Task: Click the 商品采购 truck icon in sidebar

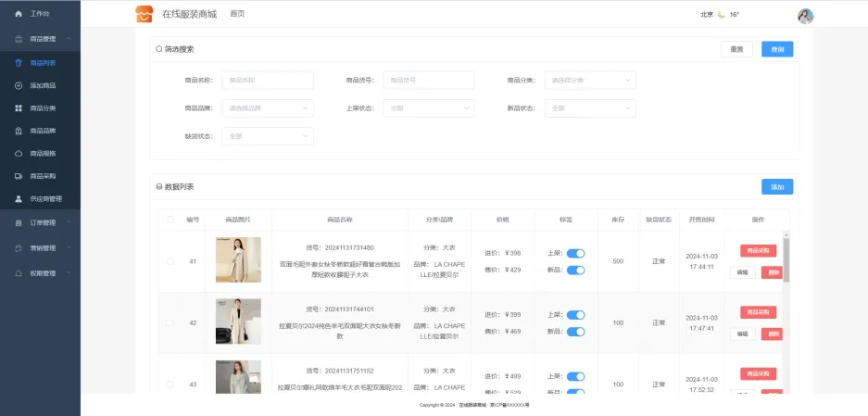Action: coord(19,176)
